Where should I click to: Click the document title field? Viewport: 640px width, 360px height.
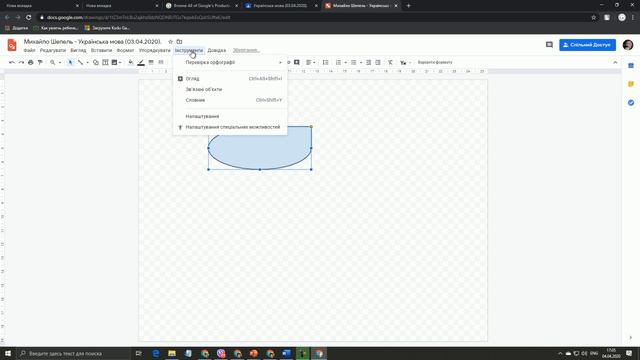(x=93, y=42)
